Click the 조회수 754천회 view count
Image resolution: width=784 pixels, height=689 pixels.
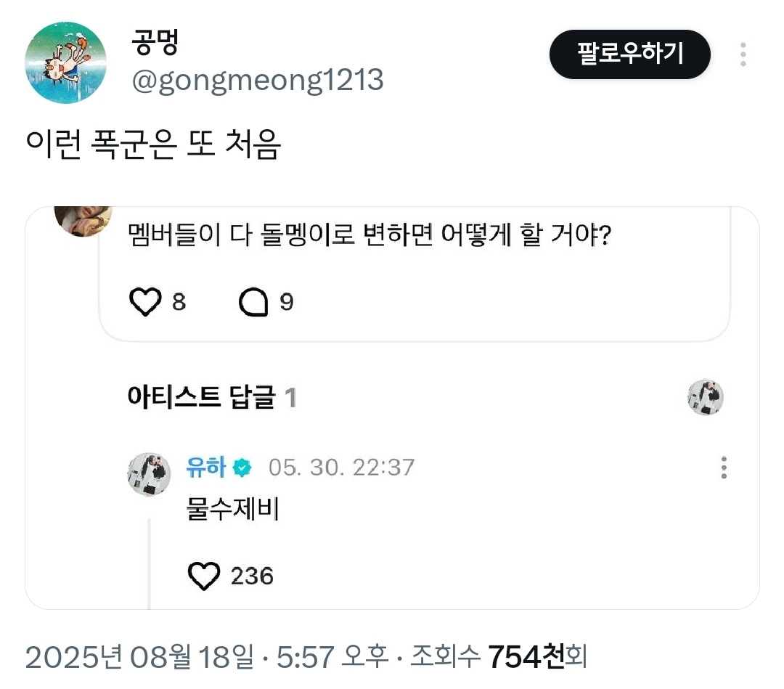(499, 657)
